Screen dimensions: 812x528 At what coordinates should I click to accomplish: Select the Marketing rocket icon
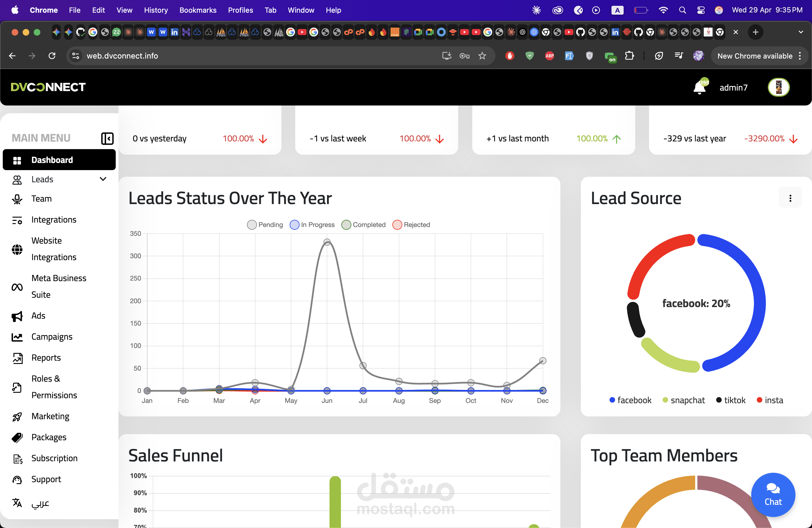coord(17,417)
